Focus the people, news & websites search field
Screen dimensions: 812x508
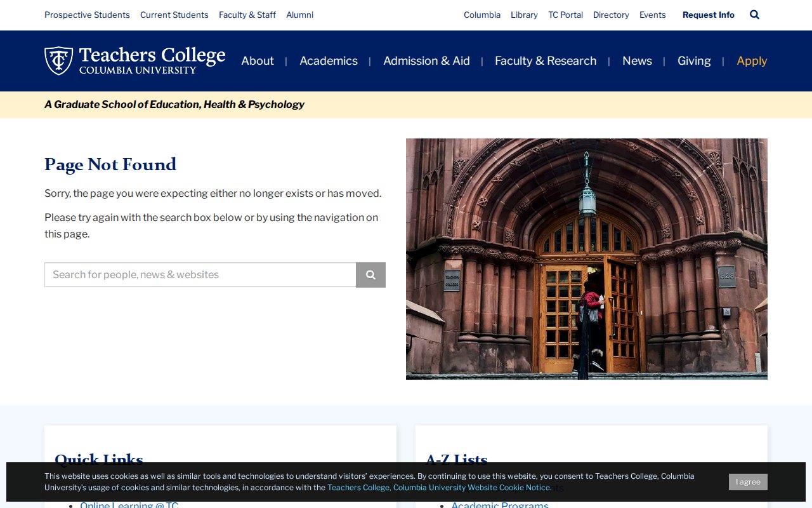click(200, 275)
